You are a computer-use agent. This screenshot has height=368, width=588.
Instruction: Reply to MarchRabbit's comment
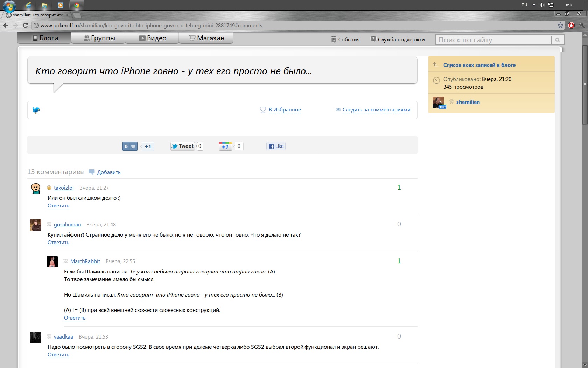tap(75, 318)
